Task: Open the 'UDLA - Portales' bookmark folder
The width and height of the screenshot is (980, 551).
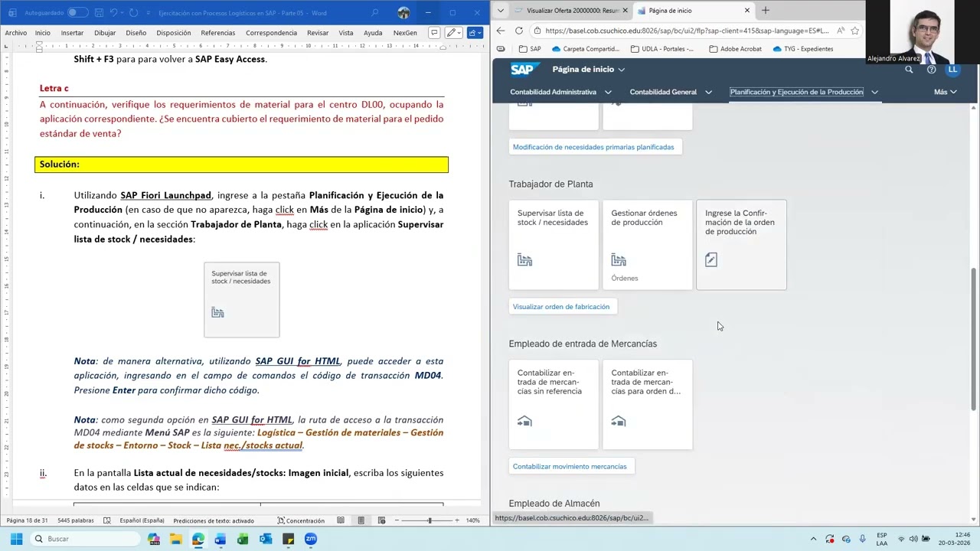Action: pos(662,49)
